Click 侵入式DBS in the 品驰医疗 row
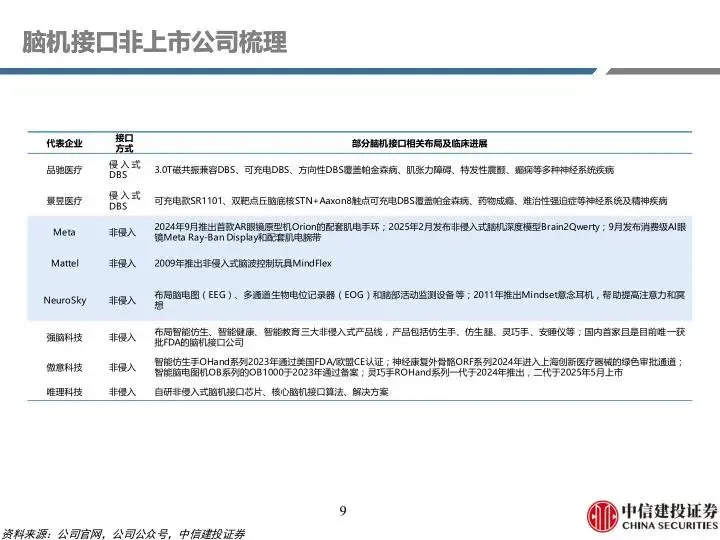 point(124,169)
